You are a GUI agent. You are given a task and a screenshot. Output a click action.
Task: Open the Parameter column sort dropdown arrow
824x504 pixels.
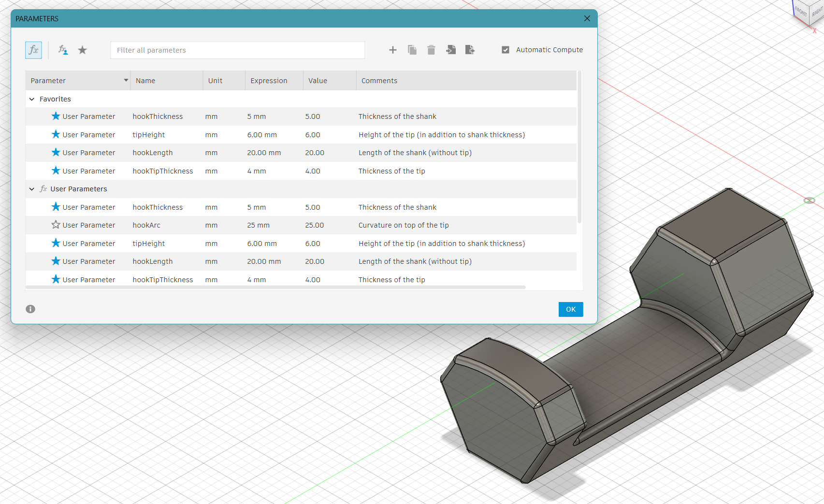click(x=126, y=80)
